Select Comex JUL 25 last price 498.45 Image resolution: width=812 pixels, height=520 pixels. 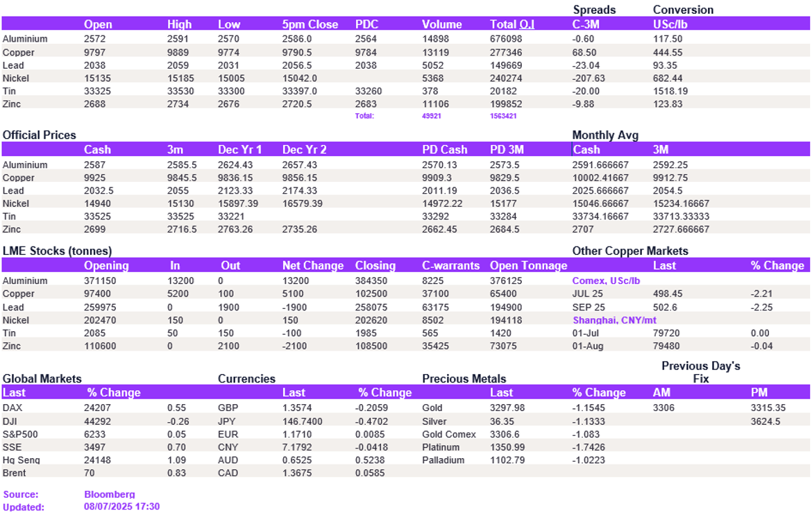click(x=668, y=294)
